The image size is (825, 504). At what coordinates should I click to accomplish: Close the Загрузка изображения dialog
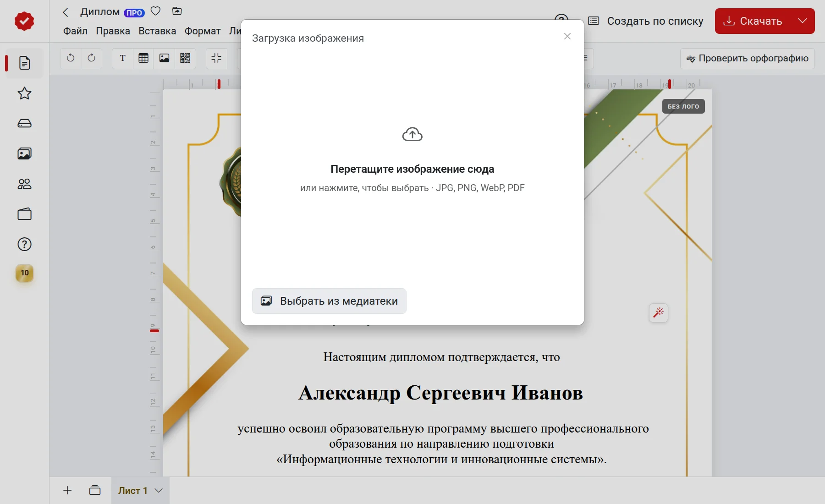coord(567,36)
